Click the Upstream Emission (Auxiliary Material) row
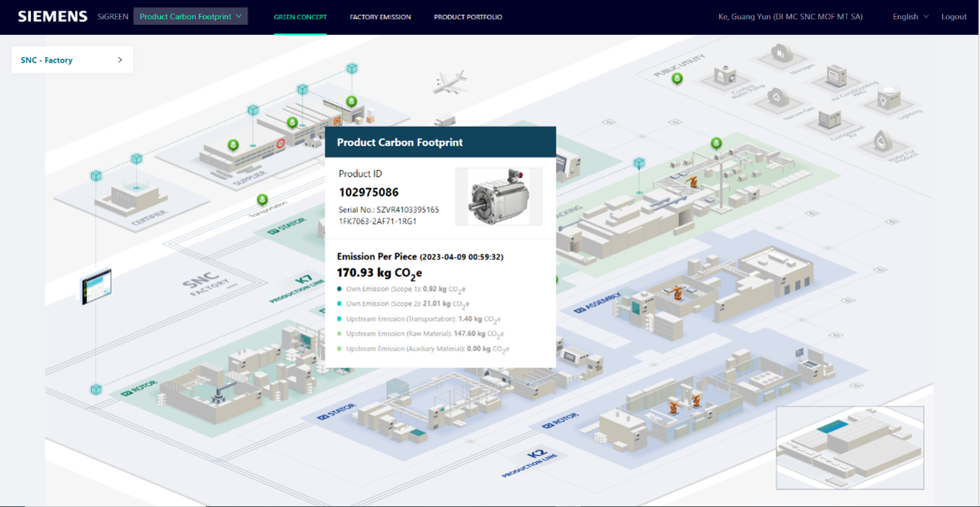This screenshot has height=507, width=980. click(423, 349)
